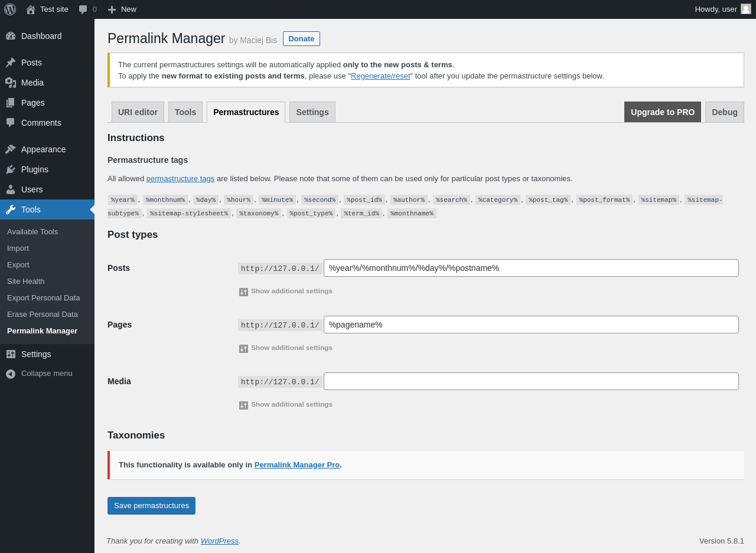Open Site Health submenu item
This screenshot has height=553, width=756.
(x=26, y=282)
